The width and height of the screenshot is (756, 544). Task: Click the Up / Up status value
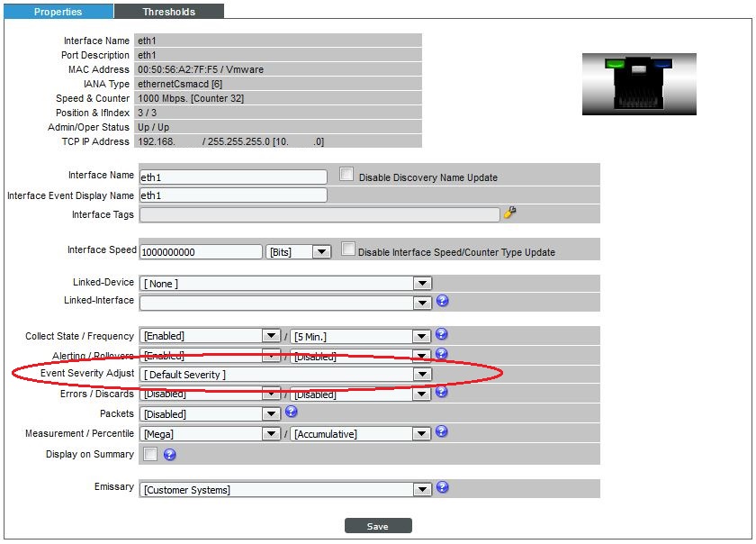point(153,127)
